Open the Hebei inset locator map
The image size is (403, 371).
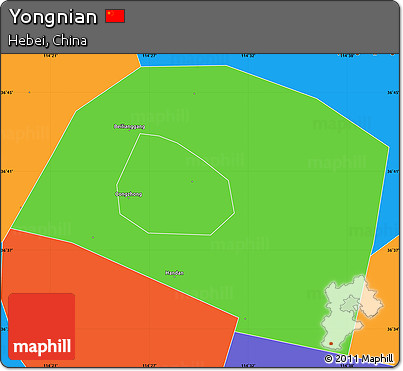[x=352, y=312]
